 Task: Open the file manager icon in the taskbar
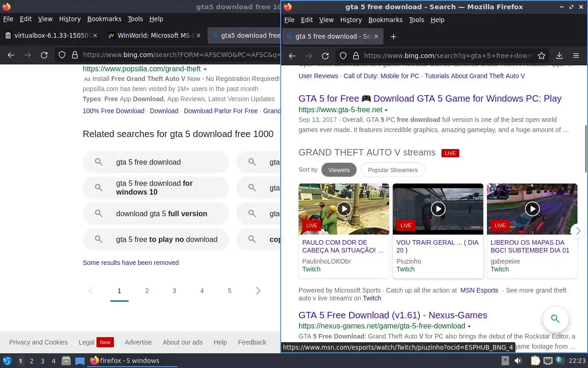(66, 361)
